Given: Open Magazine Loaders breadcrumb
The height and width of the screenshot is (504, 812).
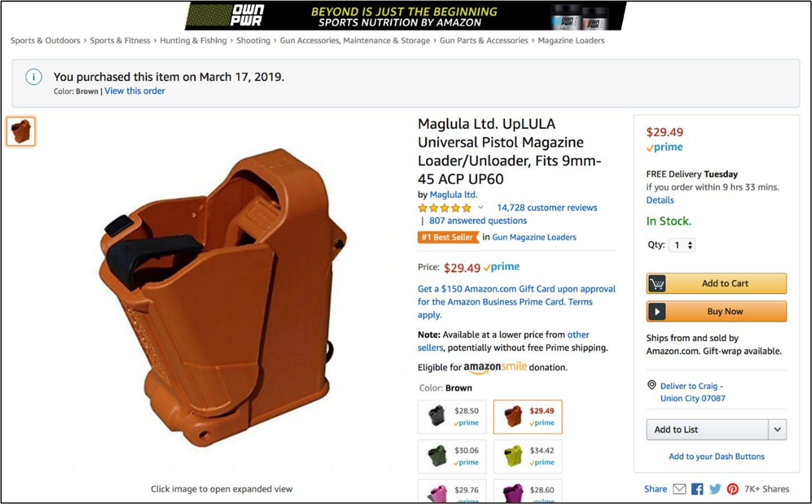Looking at the screenshot, I should [571, 40].
